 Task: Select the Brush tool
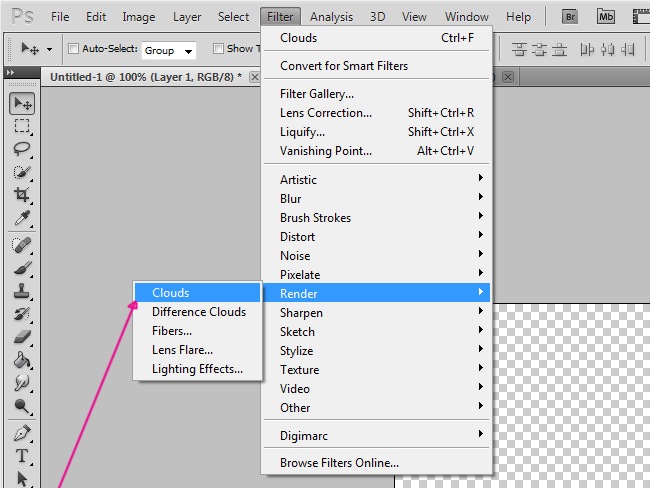point(22,268)
